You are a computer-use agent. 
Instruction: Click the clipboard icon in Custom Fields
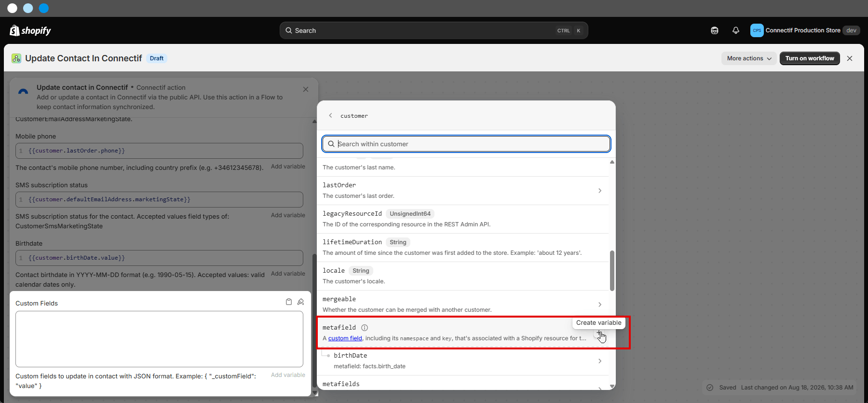click(289, 302)
